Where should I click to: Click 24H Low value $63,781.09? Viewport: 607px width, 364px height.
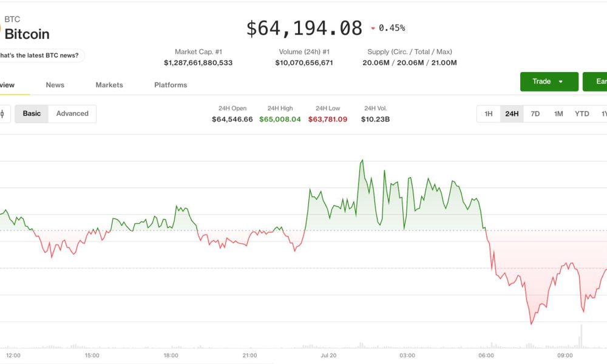[328, 119]
